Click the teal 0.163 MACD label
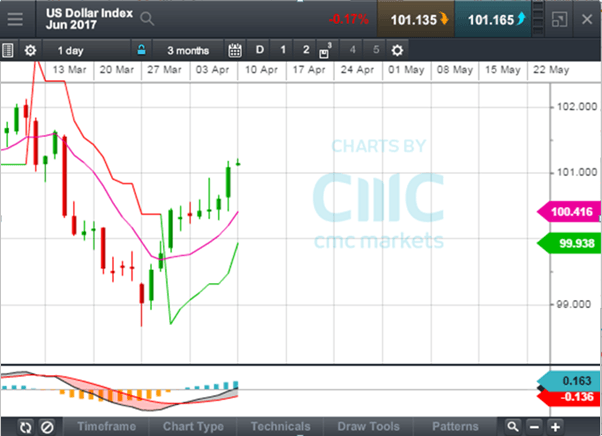This screenshot has width=602, height=436. click(569, 381)
